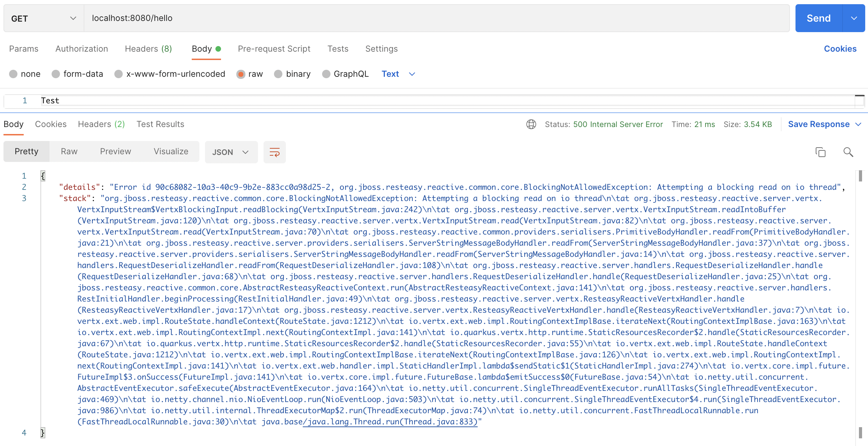Select the GraphQL body type
The width and height of the screenshot is (868, 446).
(x=345, y=74)
